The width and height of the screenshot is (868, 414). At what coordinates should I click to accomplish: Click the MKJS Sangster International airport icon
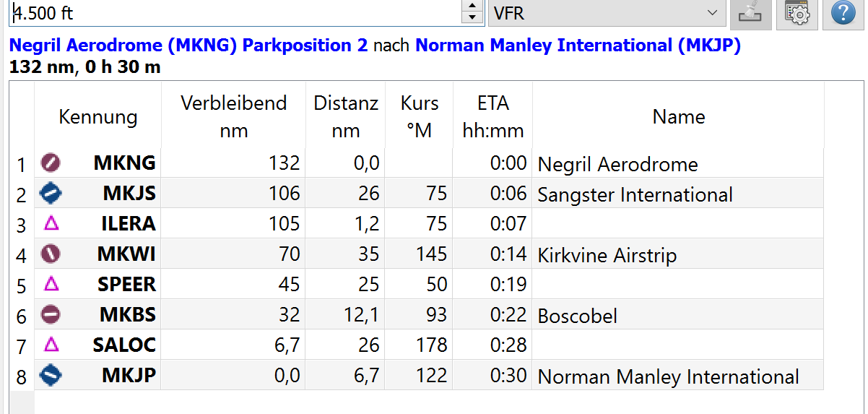point(51,193)
